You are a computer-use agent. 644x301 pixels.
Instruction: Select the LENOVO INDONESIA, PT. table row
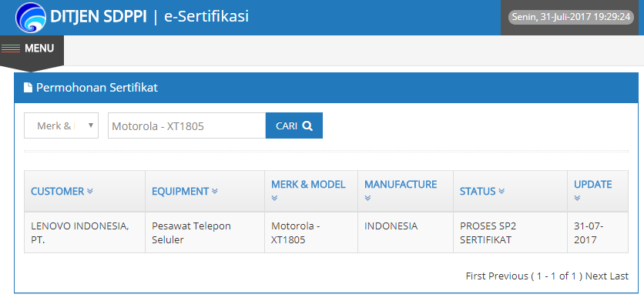point(326,232)
